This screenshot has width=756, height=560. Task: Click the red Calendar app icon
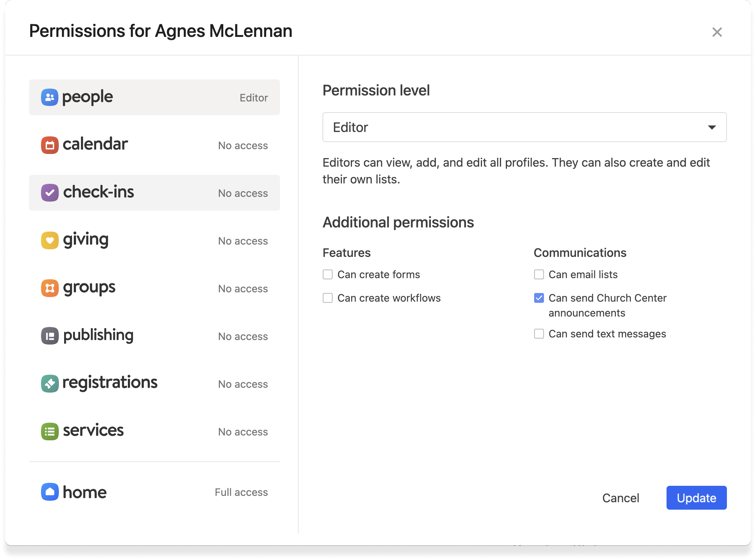coord(50,145)
